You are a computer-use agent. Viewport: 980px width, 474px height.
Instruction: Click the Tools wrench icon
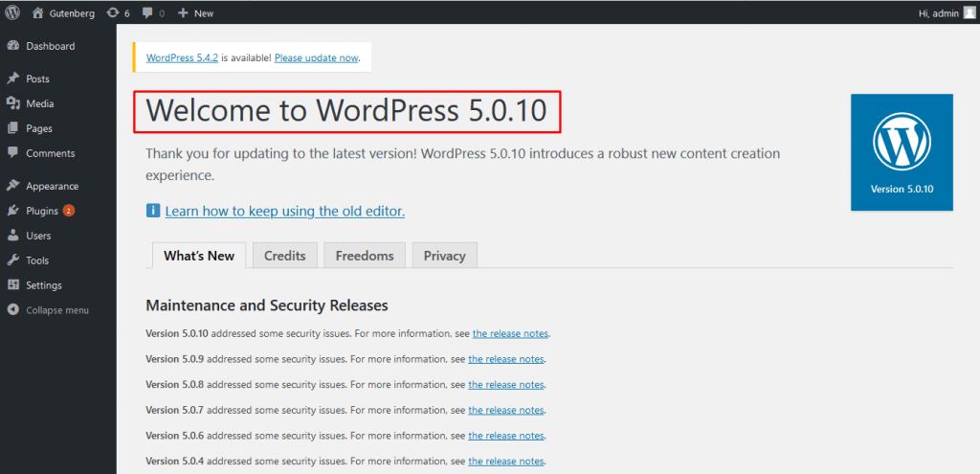pos(13,260)
